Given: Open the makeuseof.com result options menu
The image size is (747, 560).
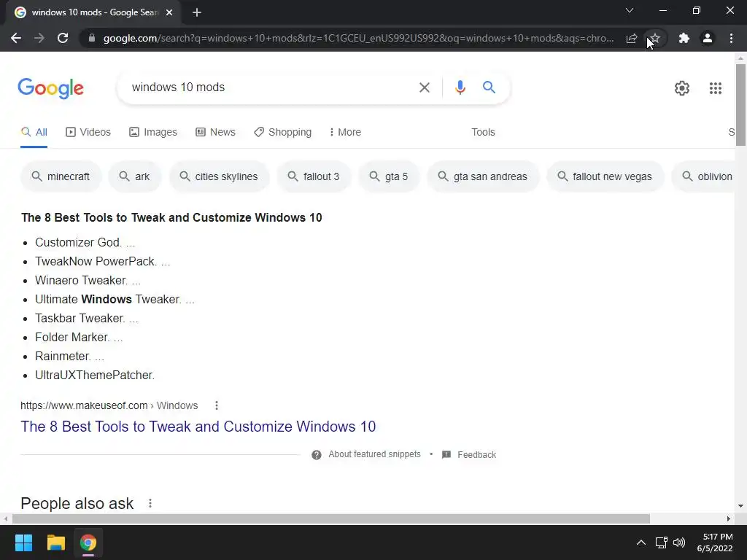Looking at the screenshot, I should [x=216, y=405].
